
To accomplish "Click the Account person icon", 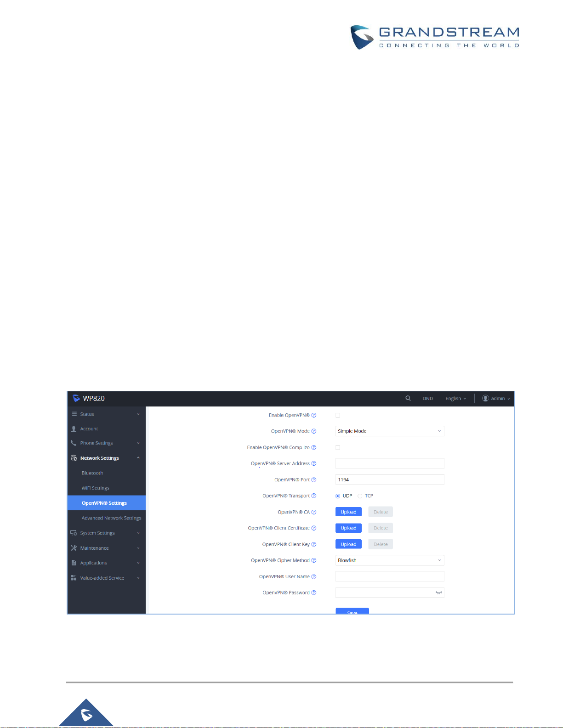I will click(74, 429).
